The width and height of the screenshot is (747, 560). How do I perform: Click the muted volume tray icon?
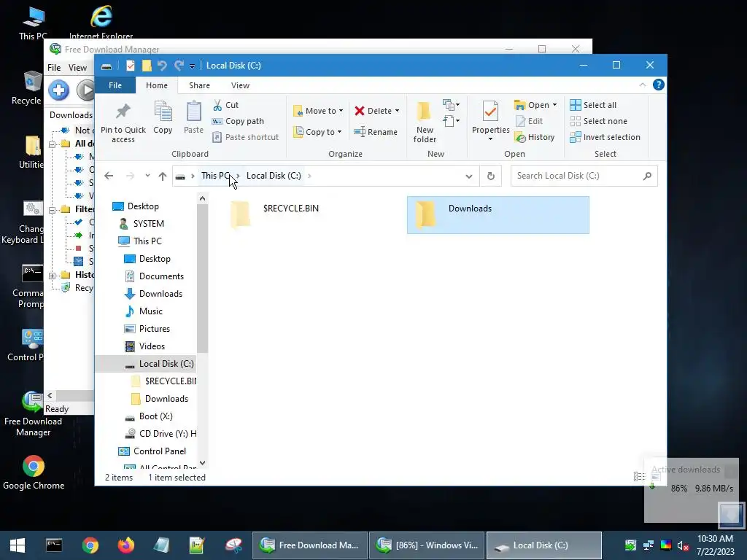point(683,545)
